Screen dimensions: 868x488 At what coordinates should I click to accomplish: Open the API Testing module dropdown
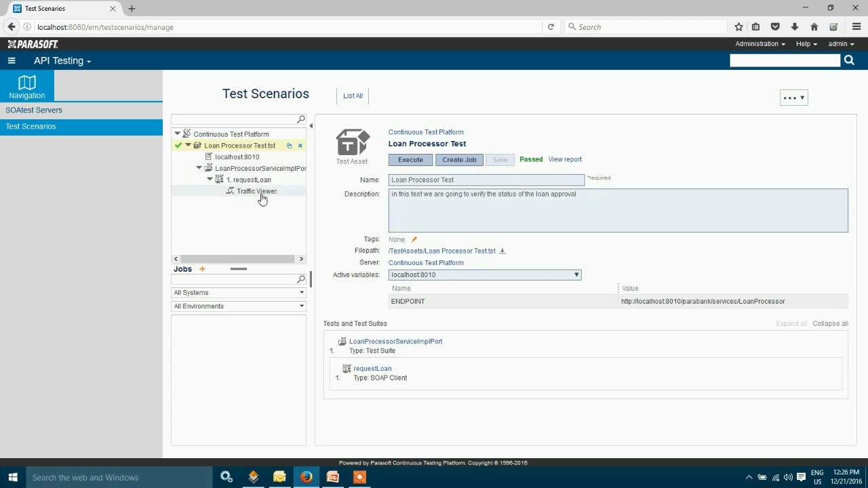click(x=62, y=60)
